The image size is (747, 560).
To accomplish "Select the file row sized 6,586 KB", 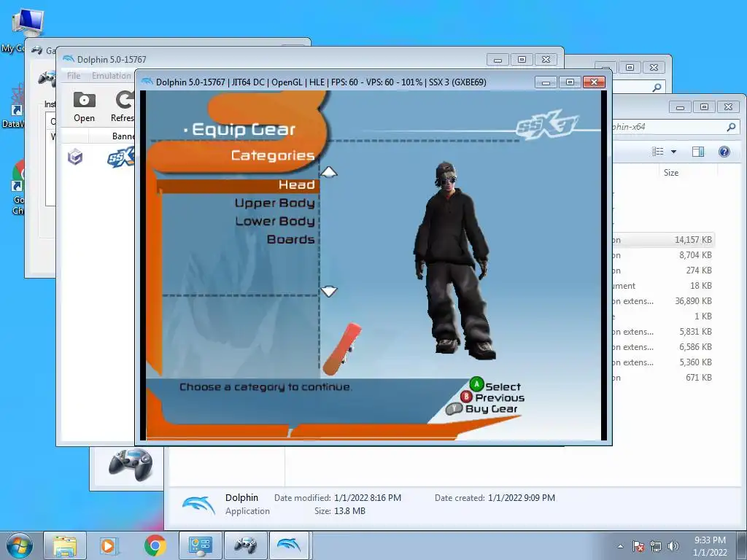I will (x=663, y=346).
